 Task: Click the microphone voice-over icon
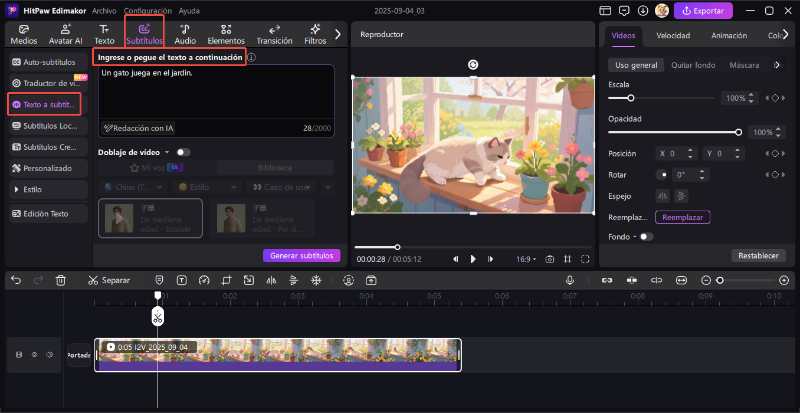(x=569, y=280)
